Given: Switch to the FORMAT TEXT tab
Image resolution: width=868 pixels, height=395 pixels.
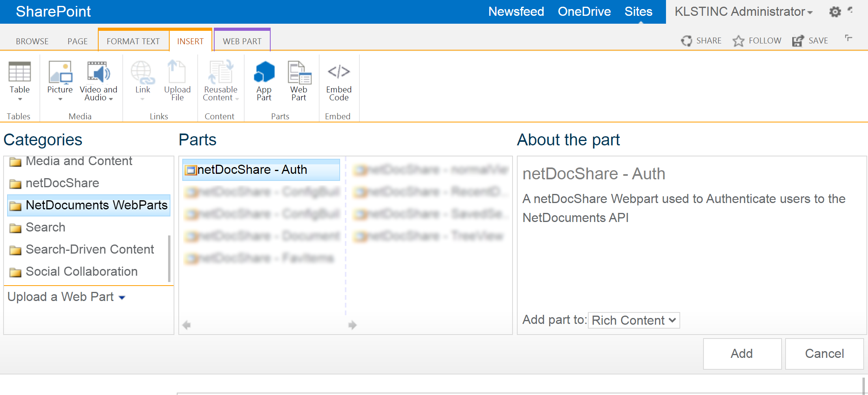Looking at the screenshot, I should point(133,41).
